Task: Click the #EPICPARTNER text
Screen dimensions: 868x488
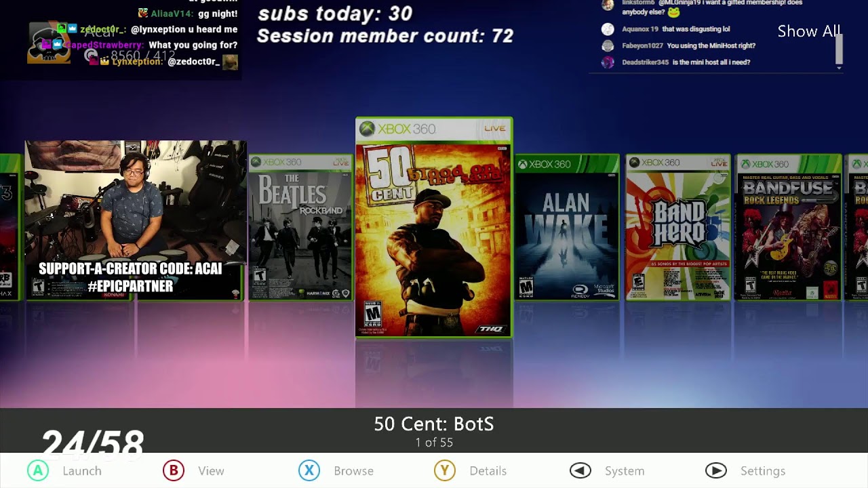Action: 130,287
